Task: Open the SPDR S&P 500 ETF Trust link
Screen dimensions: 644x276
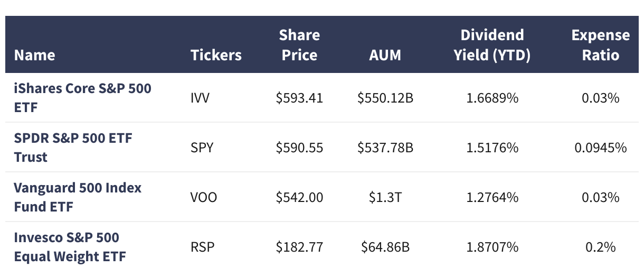Action: [x=73, y=148]
